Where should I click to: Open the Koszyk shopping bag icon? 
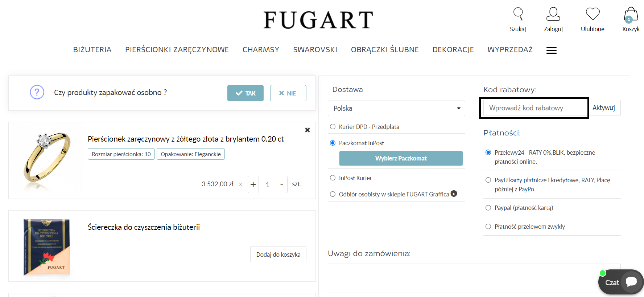(x=631, y=15)
